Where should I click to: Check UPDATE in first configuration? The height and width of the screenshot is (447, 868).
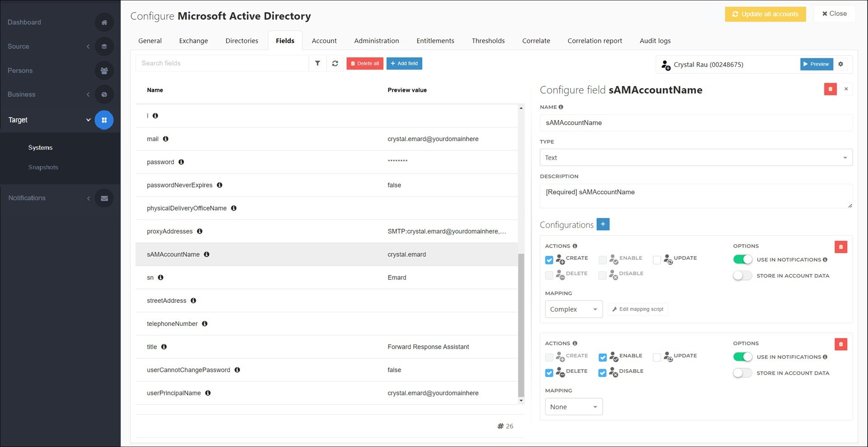point(656,260)
